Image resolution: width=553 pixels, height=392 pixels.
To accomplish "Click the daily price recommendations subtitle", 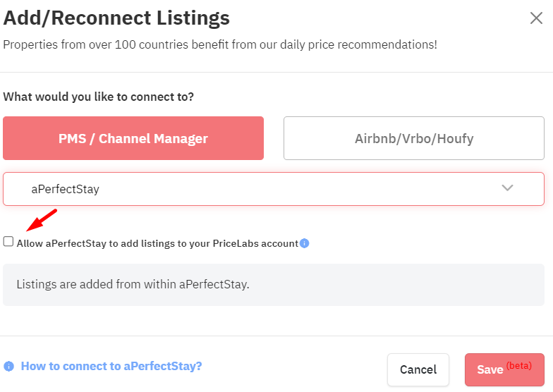I will tap(220, 45).
